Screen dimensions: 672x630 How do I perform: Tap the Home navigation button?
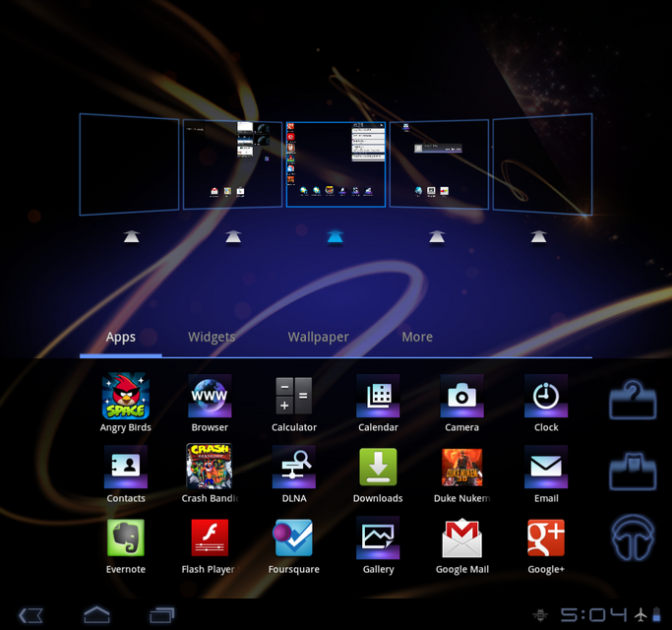click(x=96, y=615)
